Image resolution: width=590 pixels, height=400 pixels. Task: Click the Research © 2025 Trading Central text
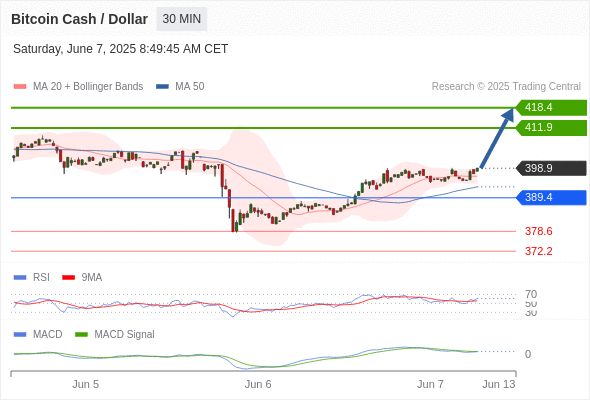click(506, 87)
